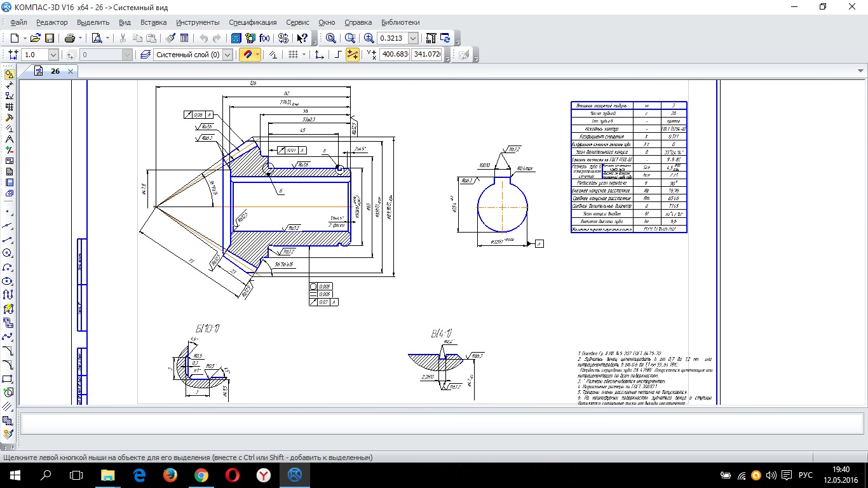The width and height of the screenshot is (868, 488).
Task: Open the Вставка menu
Action: point(153,22)
